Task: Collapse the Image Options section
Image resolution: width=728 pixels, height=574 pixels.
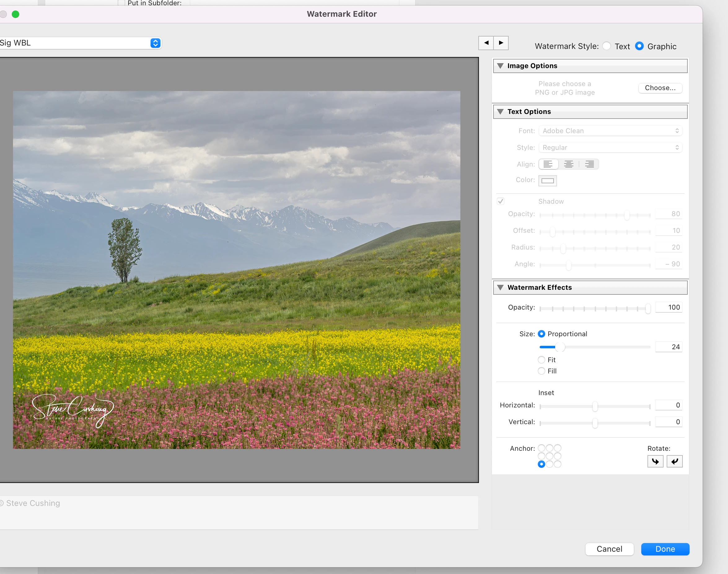Action: click(500, 66)
